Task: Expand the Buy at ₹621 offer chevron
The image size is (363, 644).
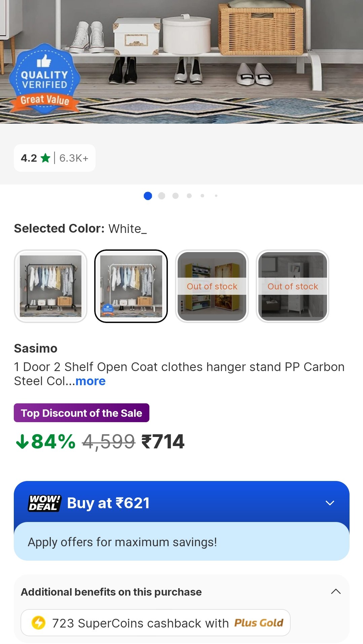Action: pos(330,503)
